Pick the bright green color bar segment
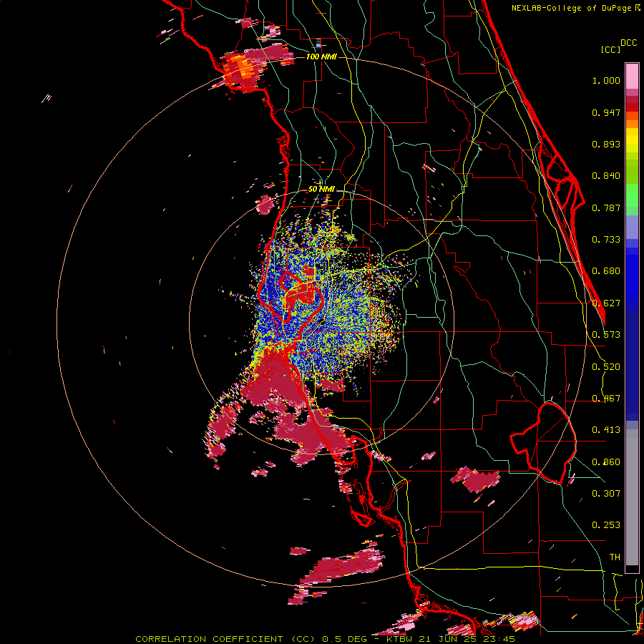The image size is (644, 644). tap(632, 195)
